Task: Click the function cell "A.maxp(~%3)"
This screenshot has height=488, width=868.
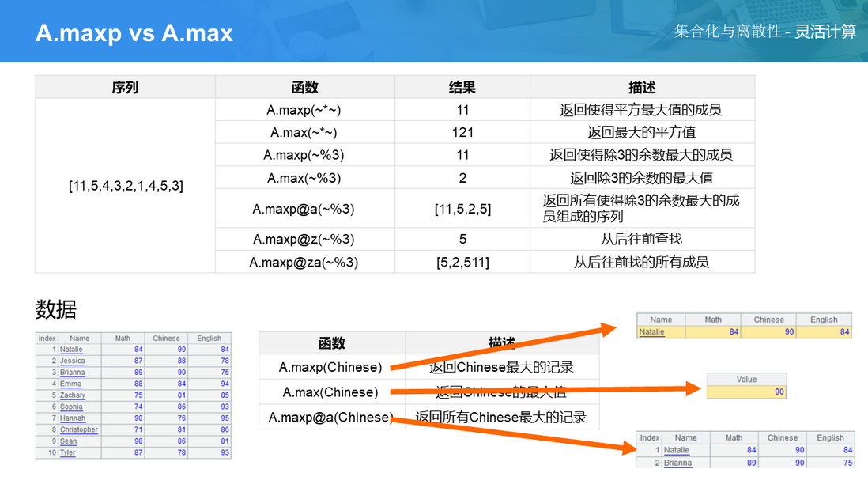Action: (304, 155)
